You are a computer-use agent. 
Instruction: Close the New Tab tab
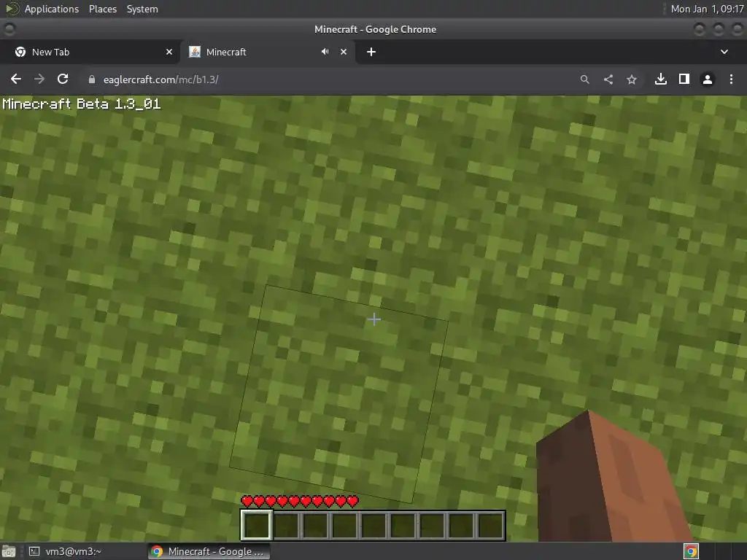tap(169, 52)
